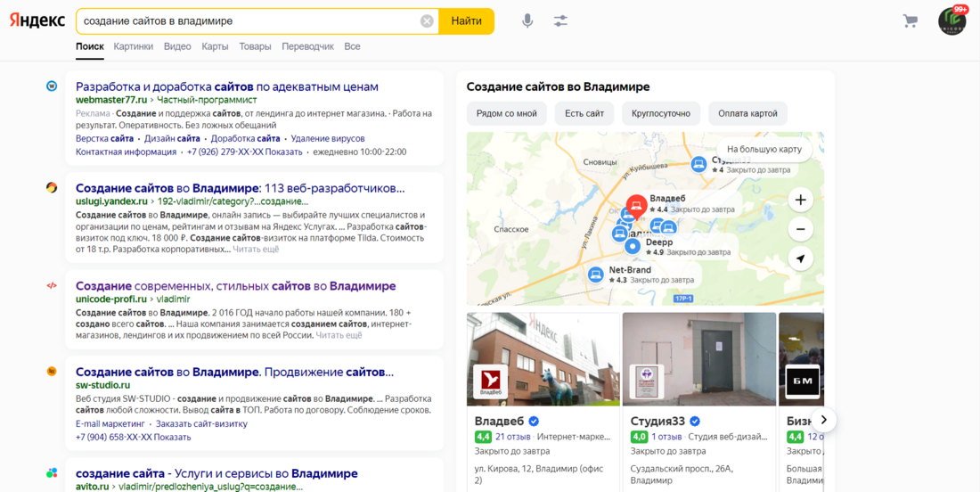Screen dimensions: 980x492
Task: Click the БМ logo badge
Action: 803,381
